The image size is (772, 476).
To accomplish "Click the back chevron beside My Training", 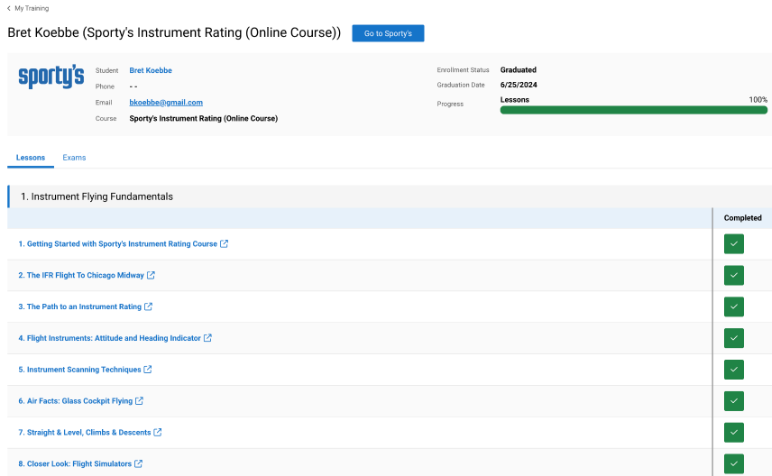I will click(9, 8).
